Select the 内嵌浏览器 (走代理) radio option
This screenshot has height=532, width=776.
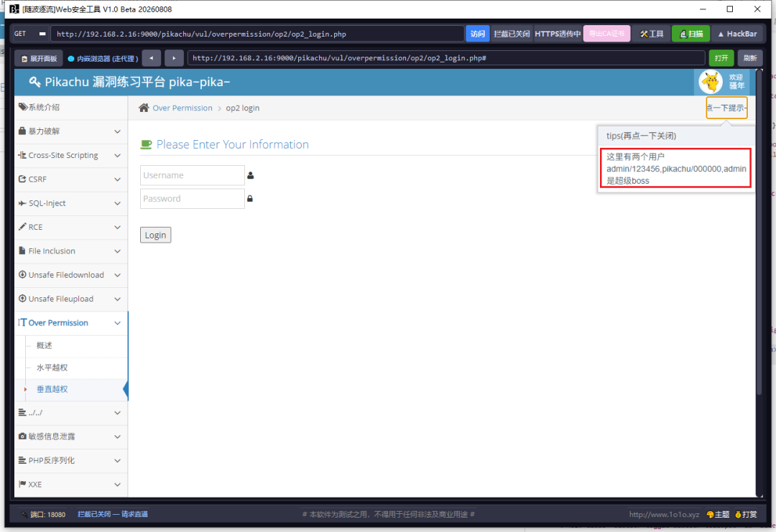[103, 58]
